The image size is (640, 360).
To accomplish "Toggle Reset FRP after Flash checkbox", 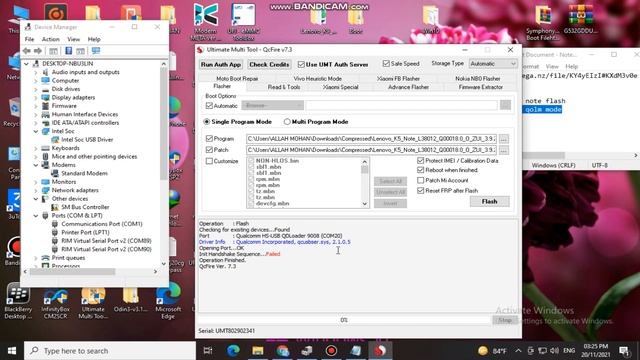I will (x=421, y=190).
